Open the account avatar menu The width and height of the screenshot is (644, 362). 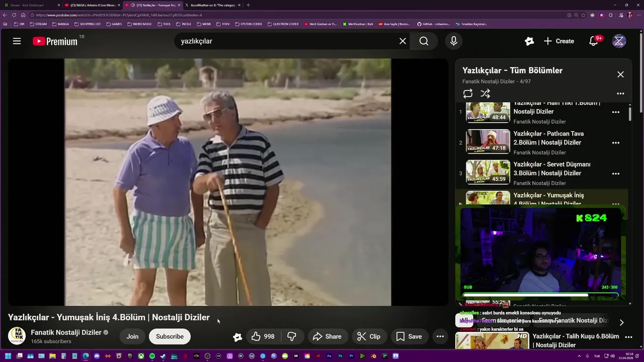pos(619,41)
